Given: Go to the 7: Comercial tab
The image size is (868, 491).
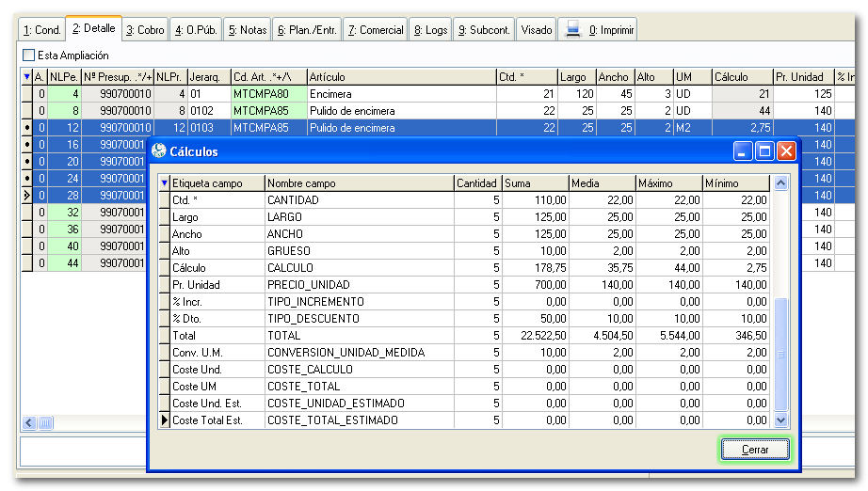Looking at the screenshot, I should [376, 30].
